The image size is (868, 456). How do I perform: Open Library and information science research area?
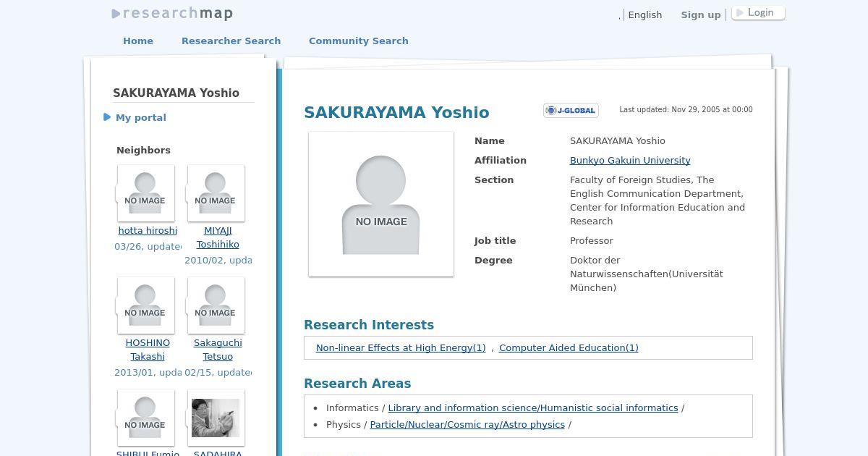[533, 408]
